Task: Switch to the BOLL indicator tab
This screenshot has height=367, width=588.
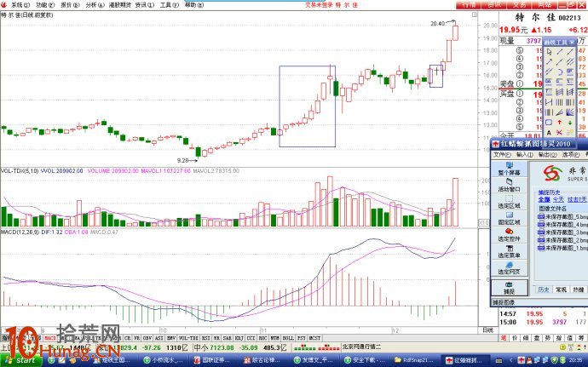Action: pos(288,338)
